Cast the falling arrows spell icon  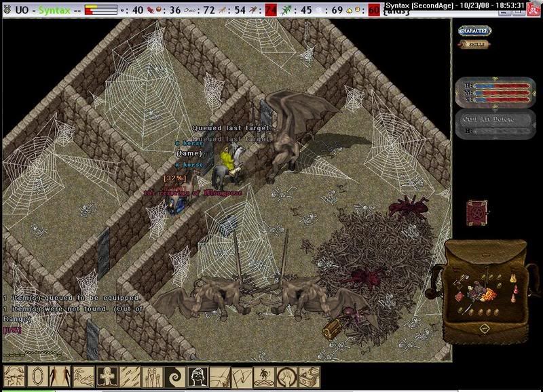click(129, 377)
